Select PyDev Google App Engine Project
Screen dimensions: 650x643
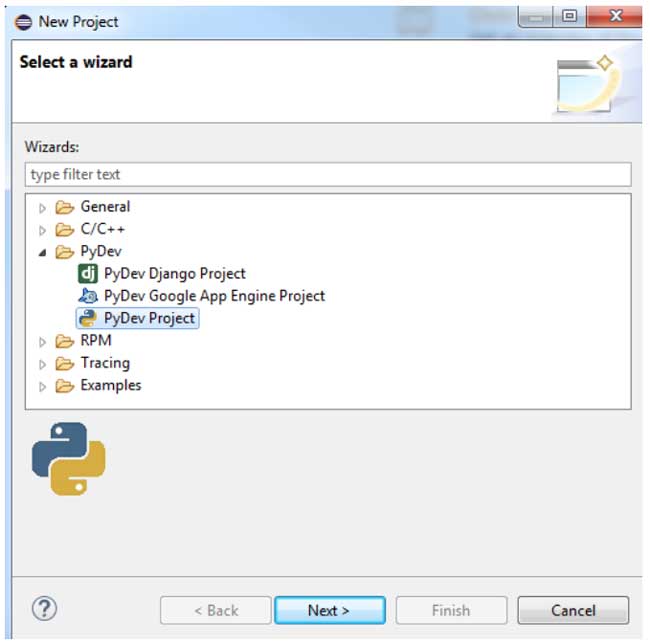[x=214, y=296]
